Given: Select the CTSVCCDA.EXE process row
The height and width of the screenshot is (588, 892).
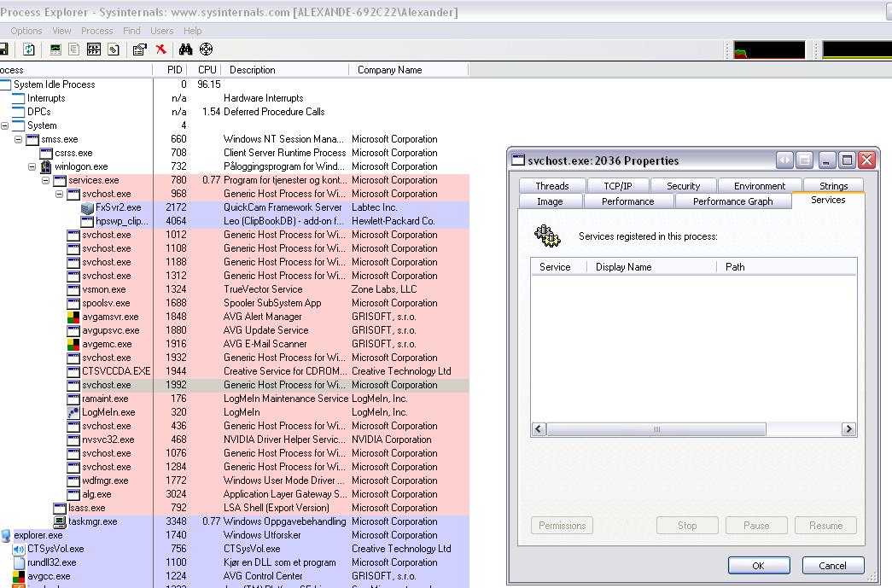Looking at the screenshot, I should click(x=235, y=371).
